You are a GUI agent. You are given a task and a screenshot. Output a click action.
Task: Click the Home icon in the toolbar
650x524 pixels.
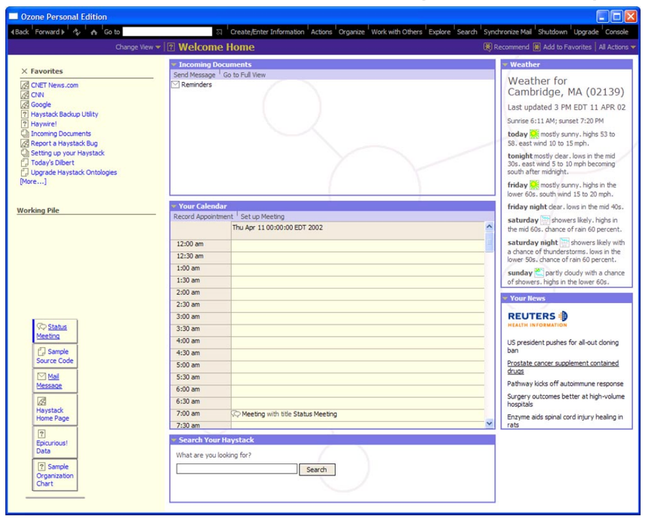[x=93, y=32]
